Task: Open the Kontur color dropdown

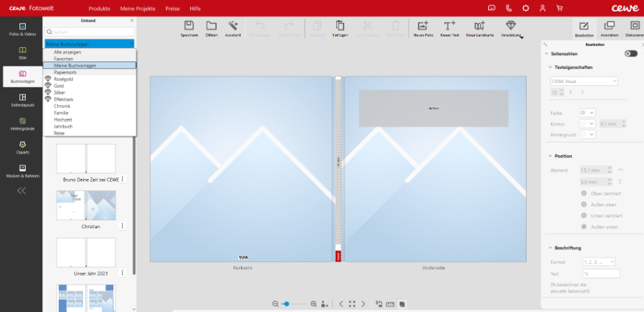Action: point(587,124)
